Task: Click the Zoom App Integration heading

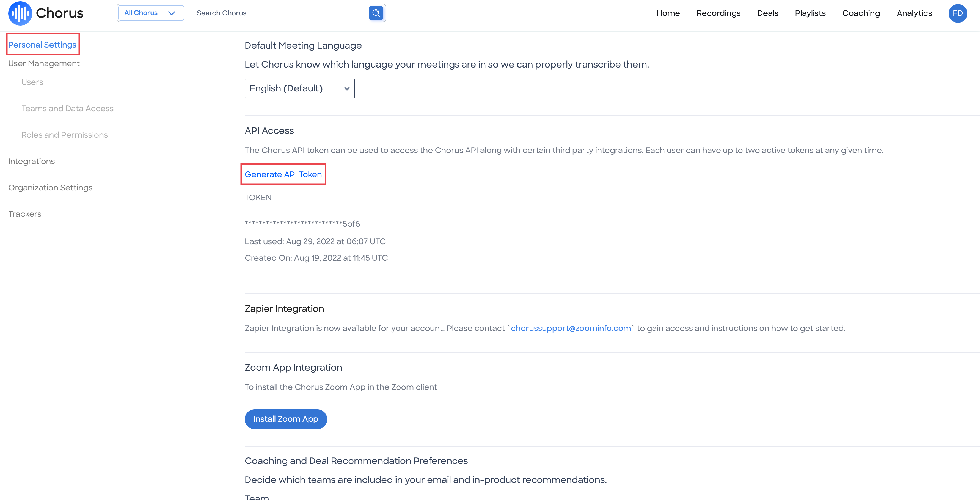Action: coord(293,368)
